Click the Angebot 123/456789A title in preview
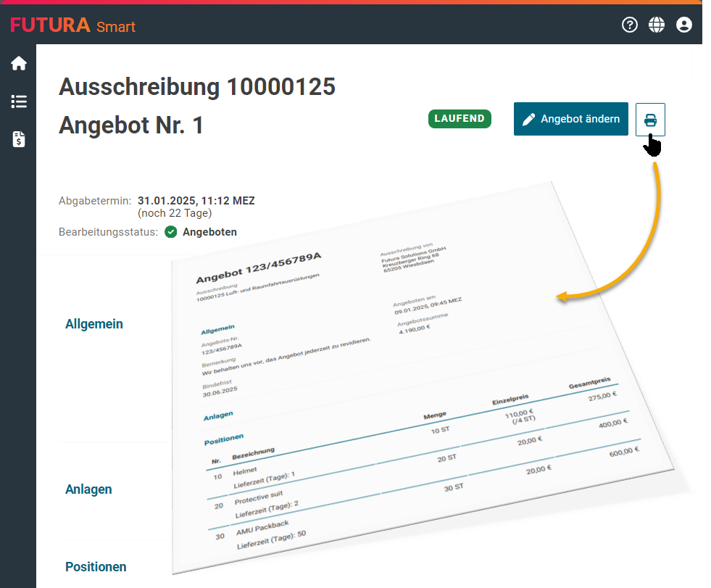 tap(258, 269)
